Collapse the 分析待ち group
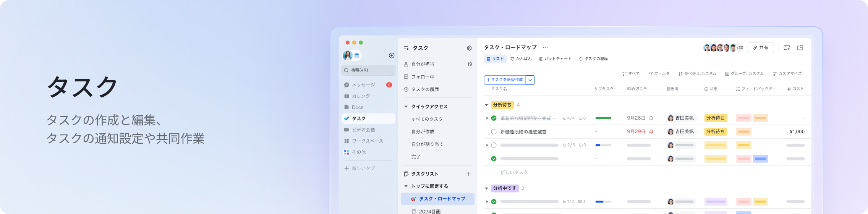Image resolution: width=868 pixels, height=214 pixels. pos(486,105)
